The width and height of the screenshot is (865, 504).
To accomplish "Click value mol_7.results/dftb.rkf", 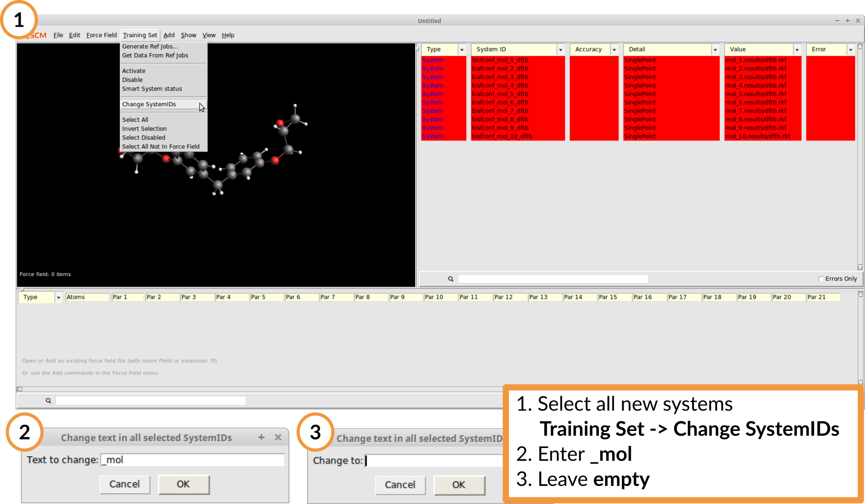I will [x=756, y=111].
